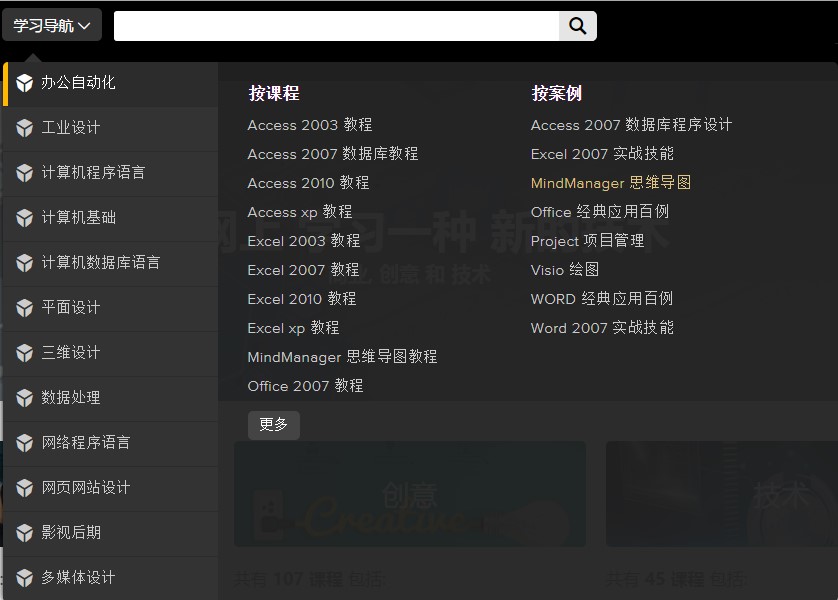838x600 pixels.
Task: Collapse the 学习导航 dropdown menu
Action: coord(52,25)
